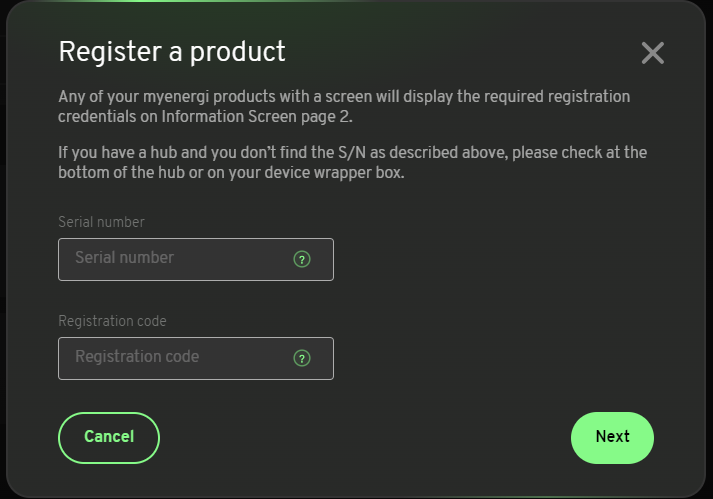
Task: Open the Serial number help tooltip icon
Action: tap(302, 259)
